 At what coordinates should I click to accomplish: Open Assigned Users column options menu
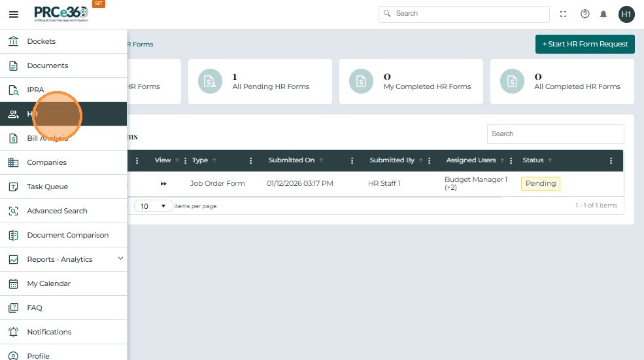point(511,160)
